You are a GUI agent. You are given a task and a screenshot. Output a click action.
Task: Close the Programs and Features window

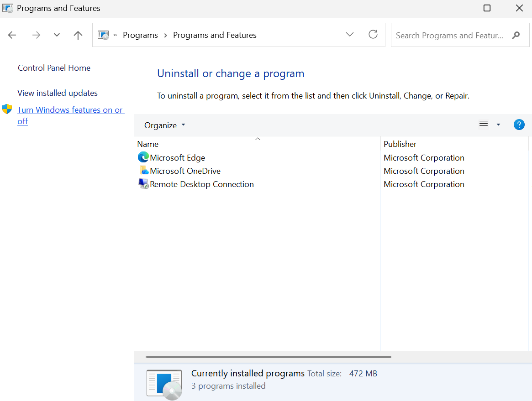pos(519,8)
